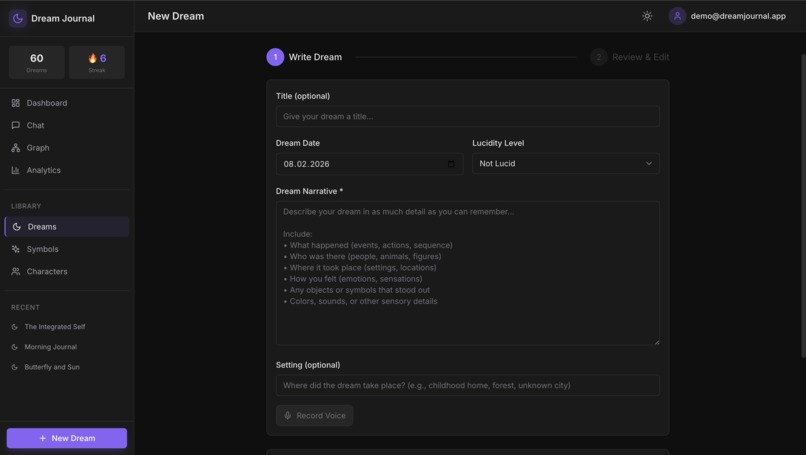
Task: Click the Dream Narrative resize handle
Action: click(x=656, y=342)
